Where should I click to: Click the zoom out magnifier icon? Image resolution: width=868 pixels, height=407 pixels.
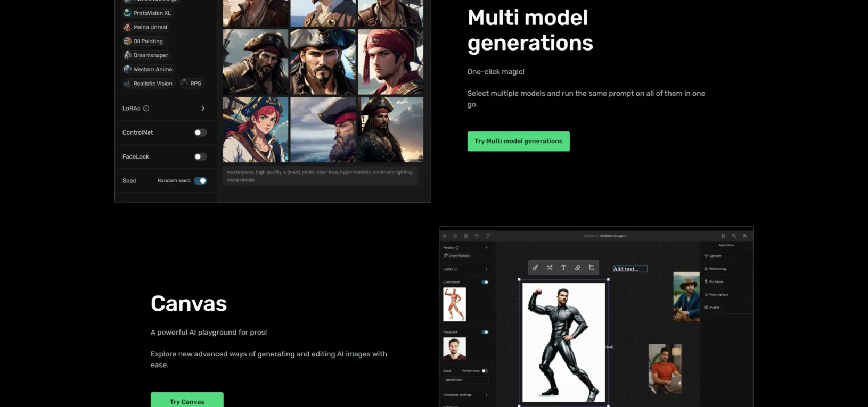(x=734, y=236)
